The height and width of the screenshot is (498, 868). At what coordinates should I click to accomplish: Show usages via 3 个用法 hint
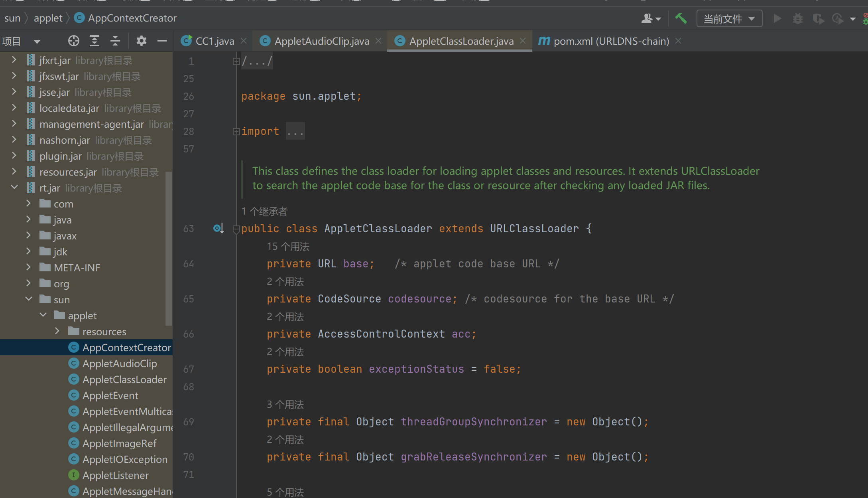pyautogui.click(x=285, y=404)
